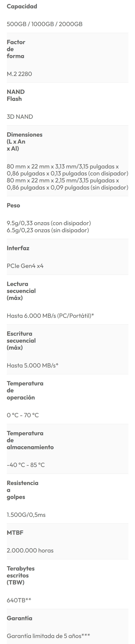Click the Dimensiones (L x An x Al) label
The height and width of the screenshot is (644, 135).
click(24, 142)
